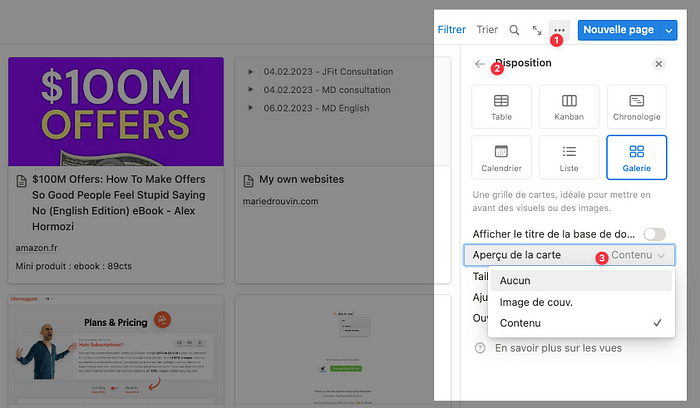
Task: Open the Aperçu de la carte dropdown
Action: click(569, 255)
